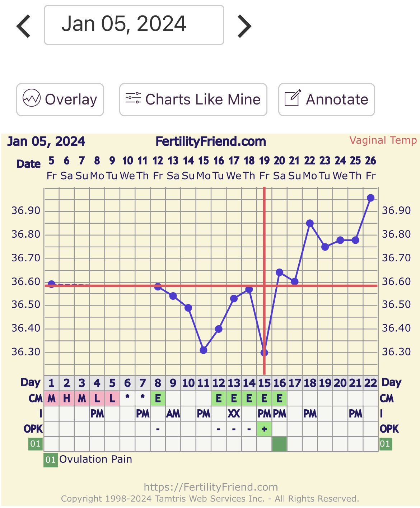
Task: Click the XX intercourse cell on day 13
Action: (234, 414)
